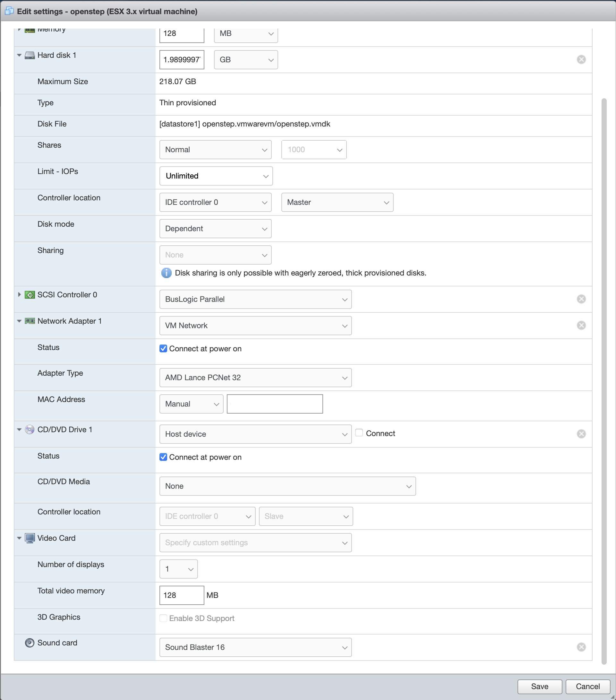Image resolution: width=616 pixels, height=700 pixels.
Task: Uncheck CD/DVD Connect at power on
Action: [x=163, y=457]
